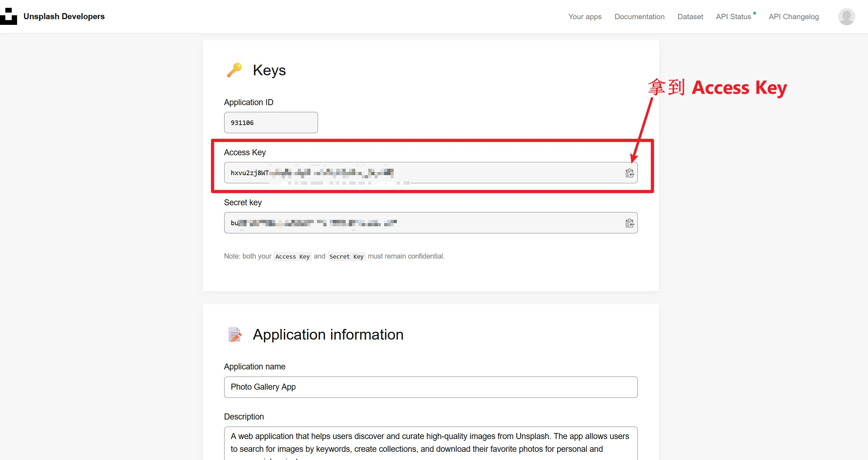Click the memo icon beside Application information
This screenshot has height=460, width=868.
(234, 334)
